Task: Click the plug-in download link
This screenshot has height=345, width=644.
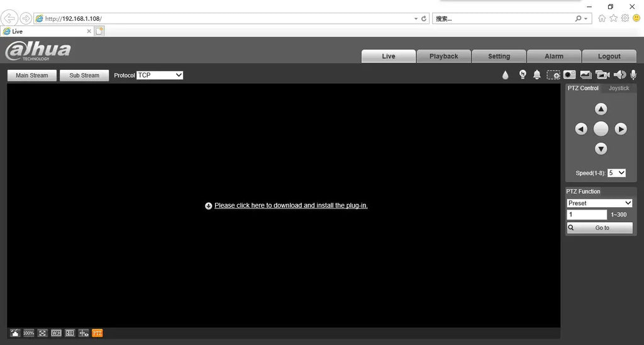Action: click(291, 205)
